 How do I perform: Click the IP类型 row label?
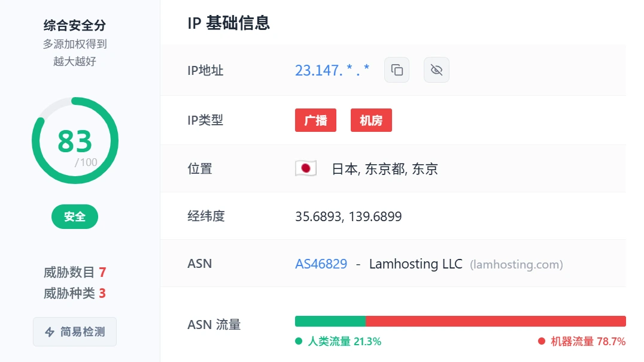pyautogui.click(x=205, y=120)
